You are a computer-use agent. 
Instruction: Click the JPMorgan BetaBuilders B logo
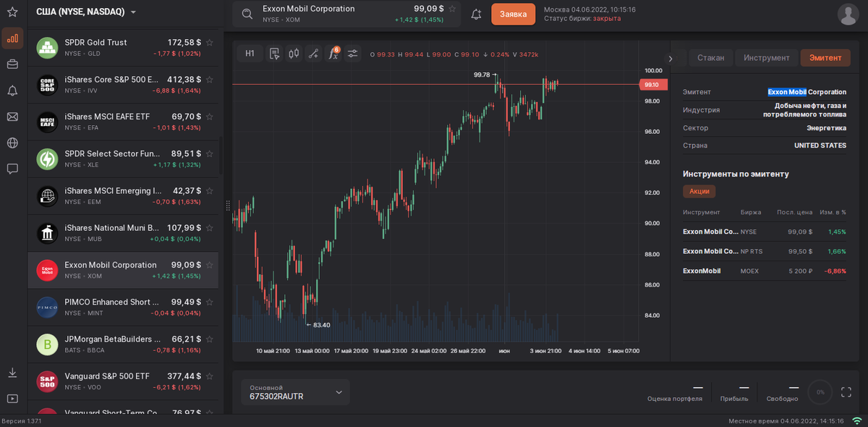[x=47, y=344]
